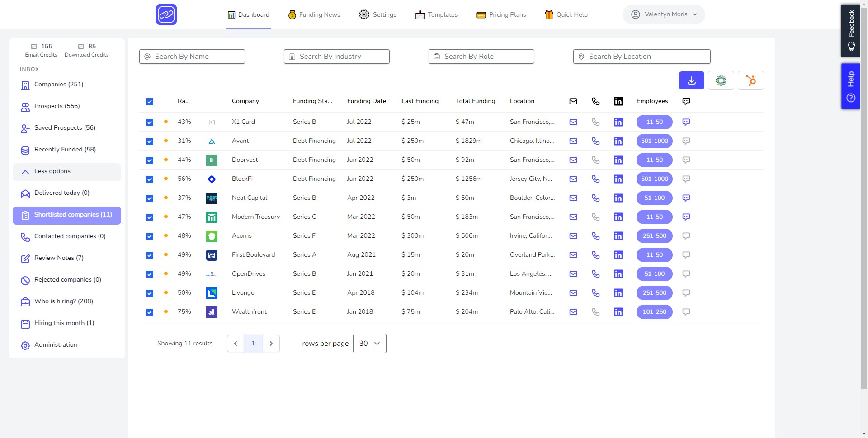Click the Wealthfront company logo
The width and height of the screenshot is (868, 438).
[x=212, y=312]
